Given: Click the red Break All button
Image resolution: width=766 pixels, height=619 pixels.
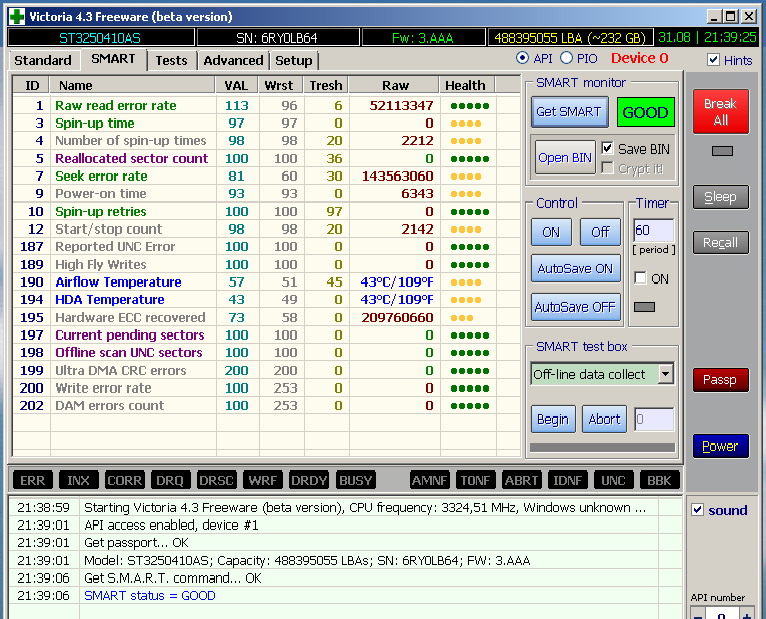Looking at the screenshot, I should (721, 112).
